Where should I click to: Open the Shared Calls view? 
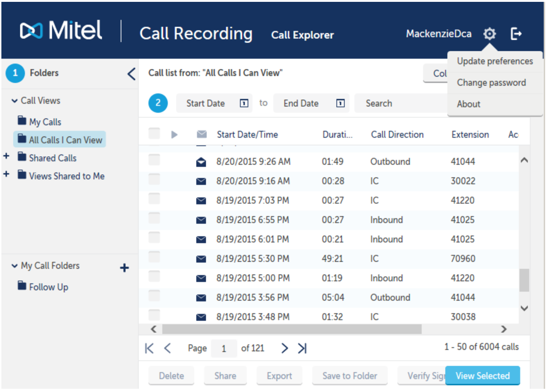[53, 159]
